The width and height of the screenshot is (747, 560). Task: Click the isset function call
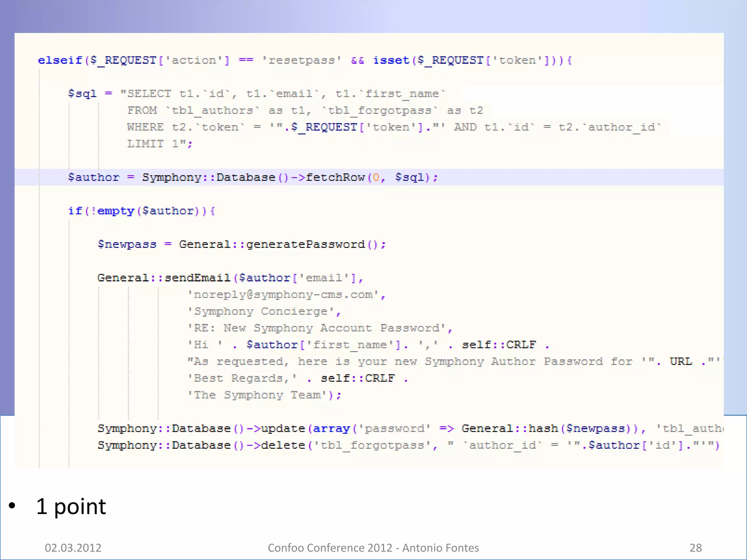[x=391, y=60]
